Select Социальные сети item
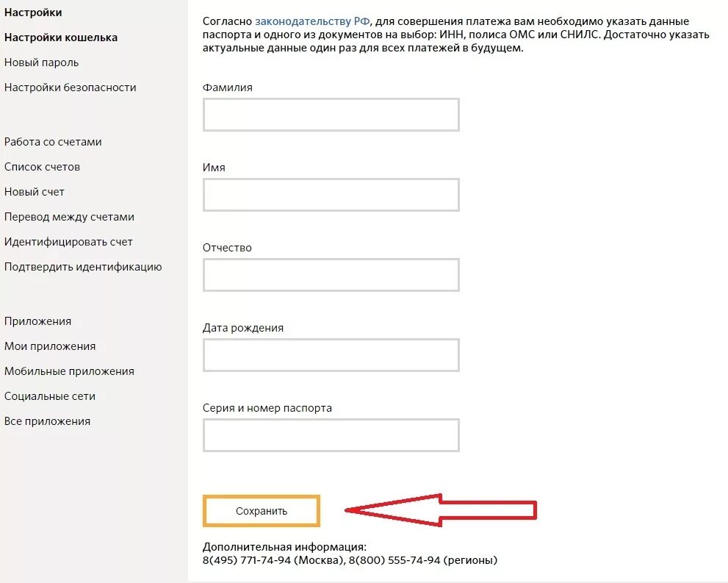The height and width of the screenshot is (583, 728). coord(50,396)
